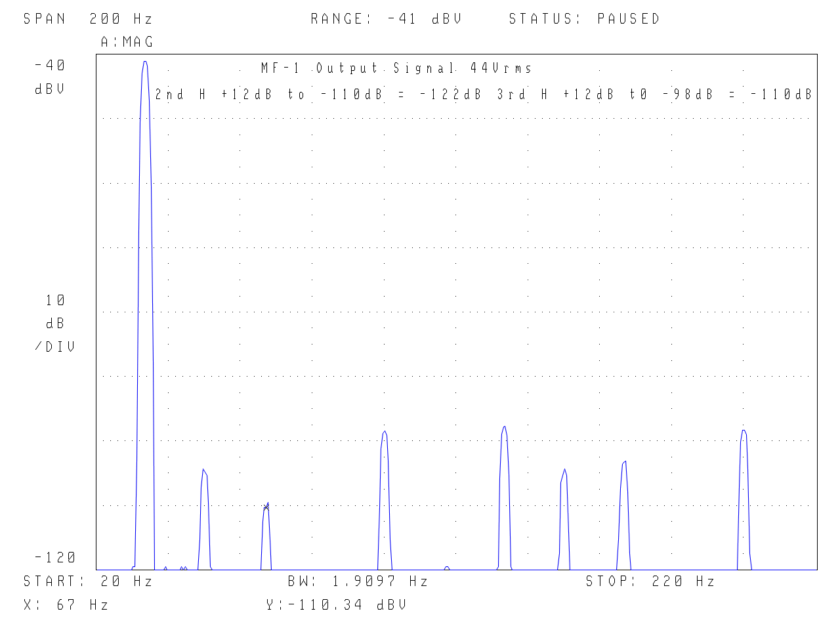Click the SPAN 200 Hz readout
The height and width of the screenshot is (630, 840).
pos(88,19)
